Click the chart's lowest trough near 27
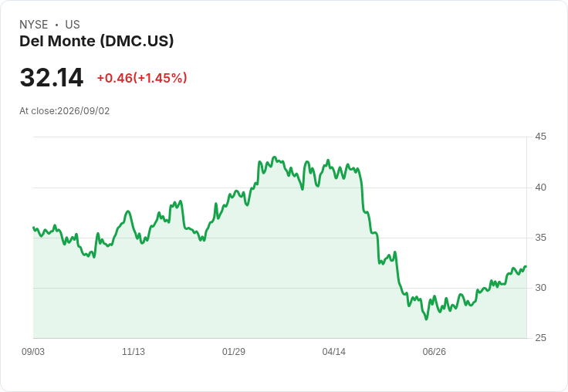Viewport: 568px width, 392px height. click(x=426, y=319)
